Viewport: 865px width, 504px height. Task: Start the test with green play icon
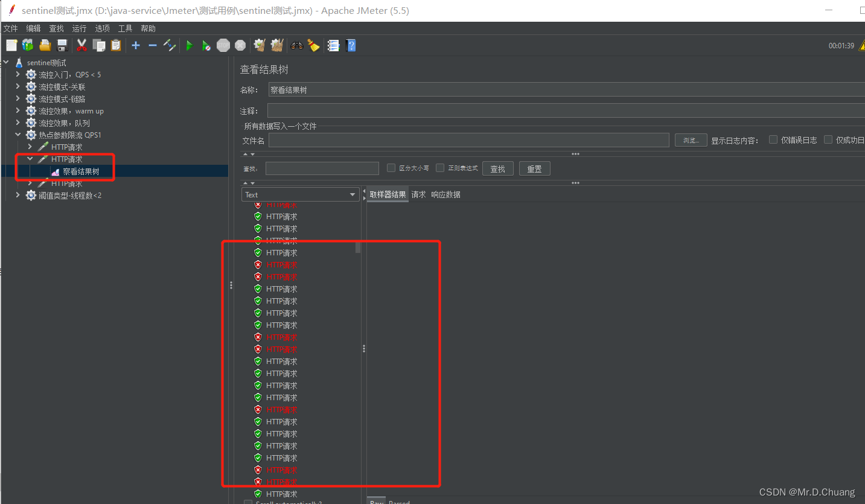tap(189, 45)
